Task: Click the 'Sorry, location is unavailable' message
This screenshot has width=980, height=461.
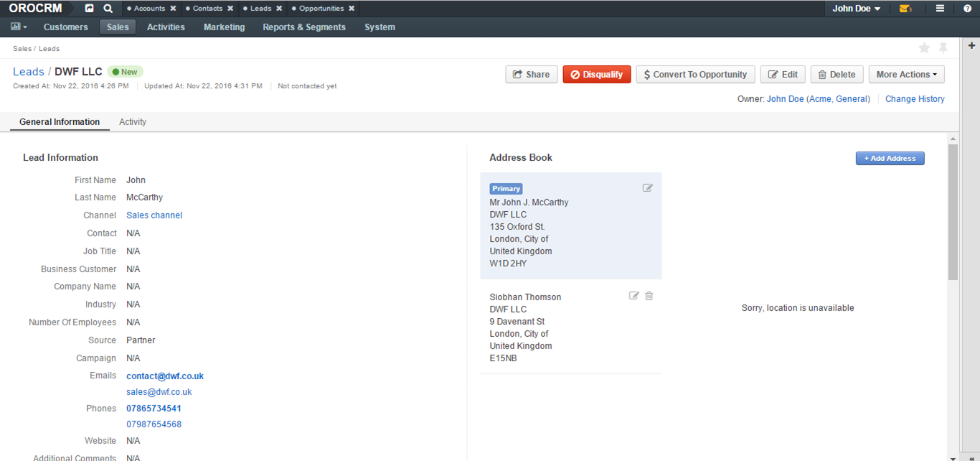Action: click(798, 308)
